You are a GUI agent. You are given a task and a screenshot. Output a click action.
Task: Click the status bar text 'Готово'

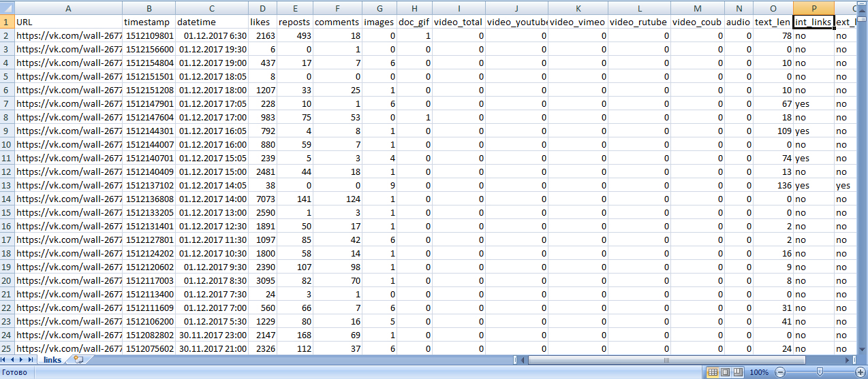point(14,373)
